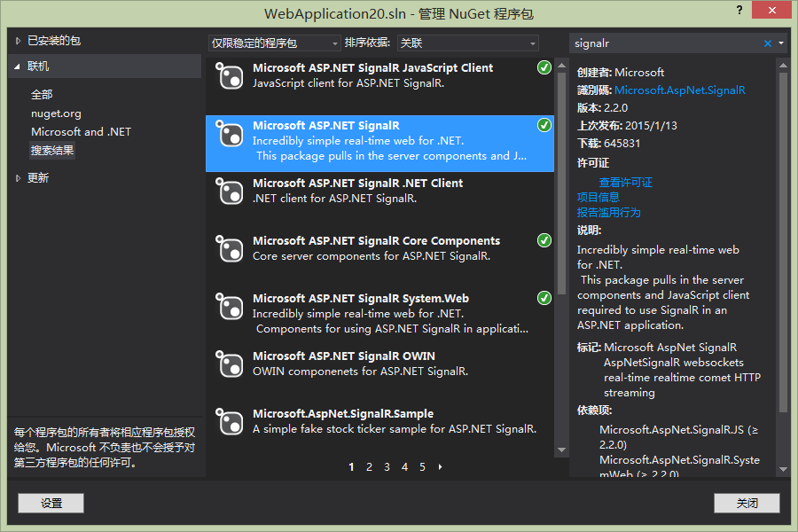Go to results page 2
The image size is (798, 532).
point(369,467)
